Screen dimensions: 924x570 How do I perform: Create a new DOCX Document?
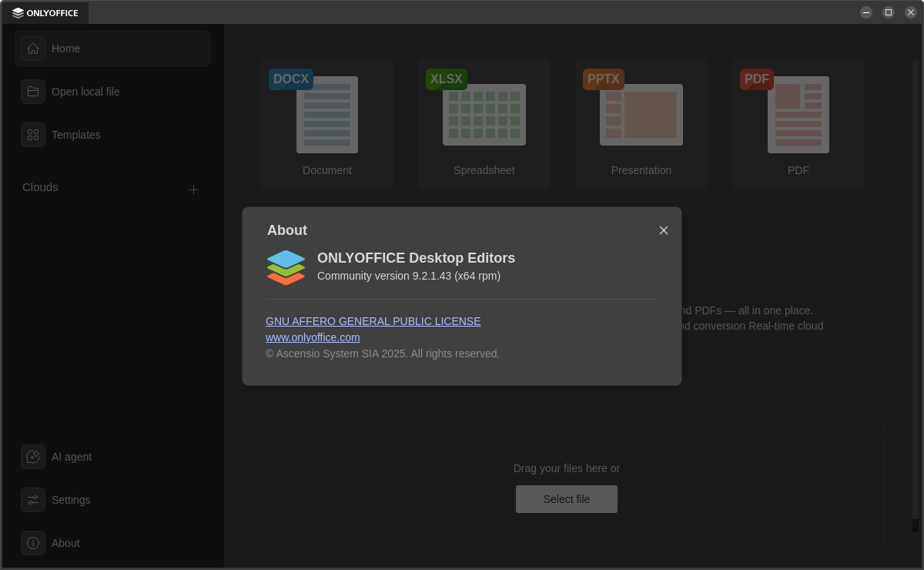327,123
